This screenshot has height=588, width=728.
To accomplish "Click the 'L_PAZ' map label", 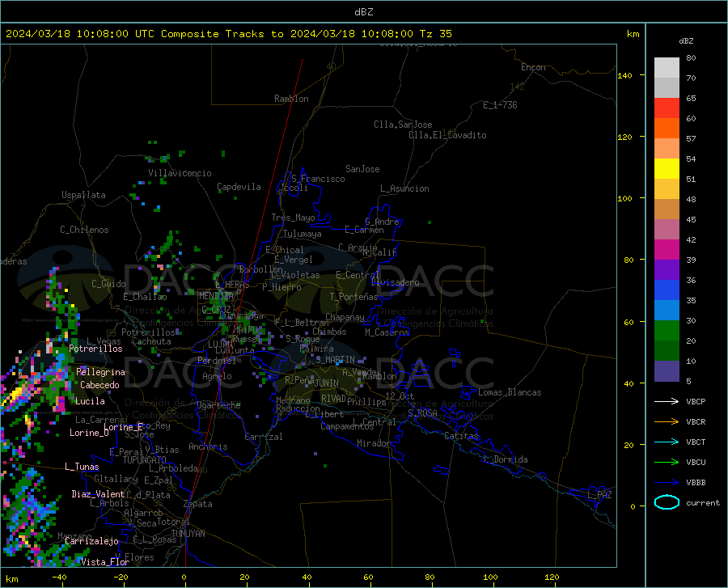I will point(599,495).
